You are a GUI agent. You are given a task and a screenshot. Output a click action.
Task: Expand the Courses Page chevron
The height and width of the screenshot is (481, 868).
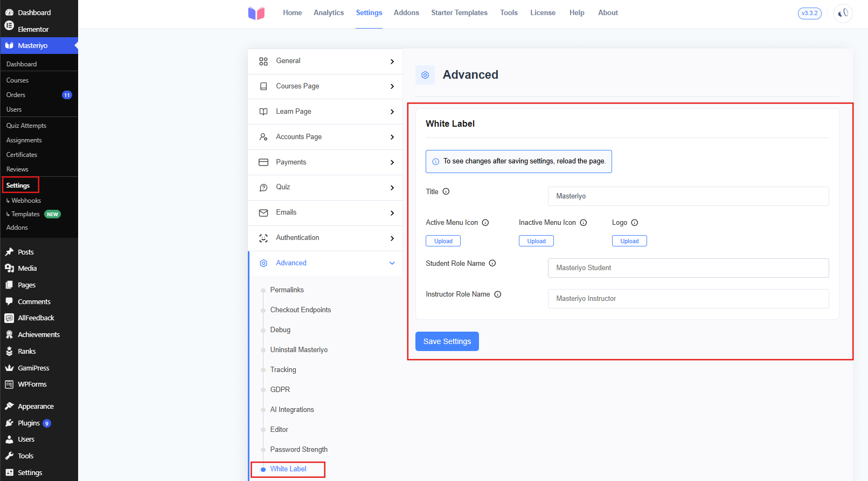click(392, 86)
